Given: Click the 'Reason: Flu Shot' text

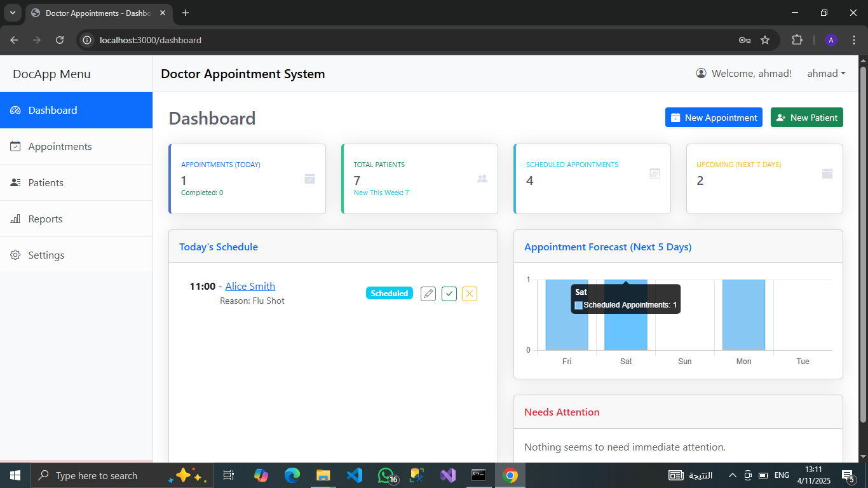Looking at the screenshot, I should tap(252, 301).
